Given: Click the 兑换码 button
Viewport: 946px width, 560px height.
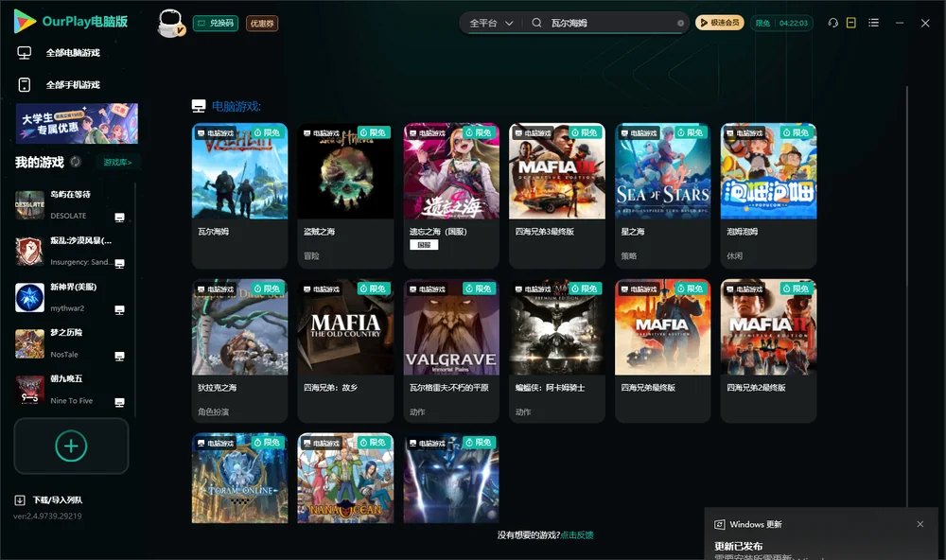Looking at the screenshot, I should click(216, 24).
